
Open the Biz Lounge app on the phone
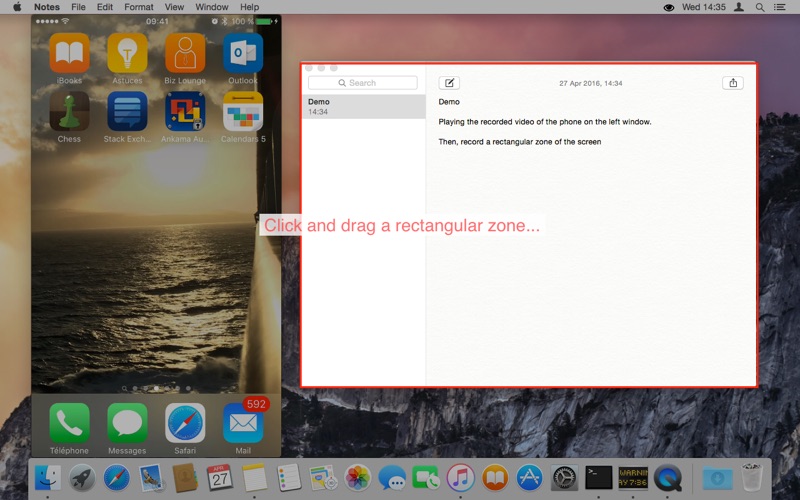click(x=185, y=53)
